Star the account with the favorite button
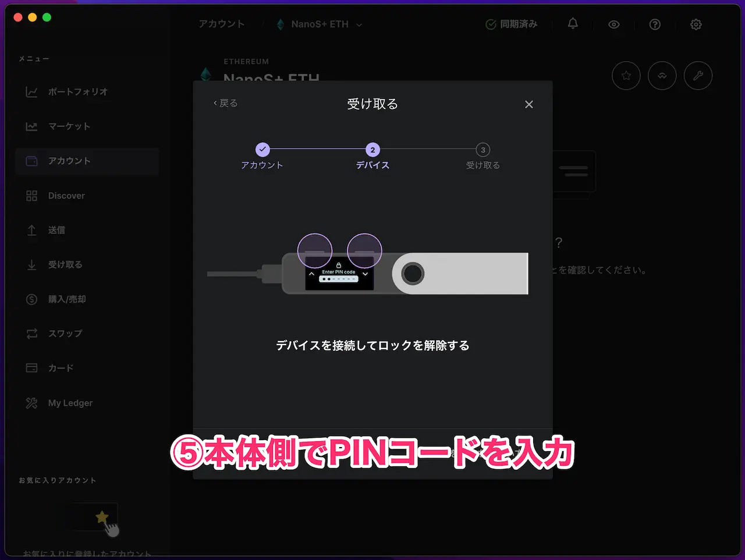 (x=626, y=76)
